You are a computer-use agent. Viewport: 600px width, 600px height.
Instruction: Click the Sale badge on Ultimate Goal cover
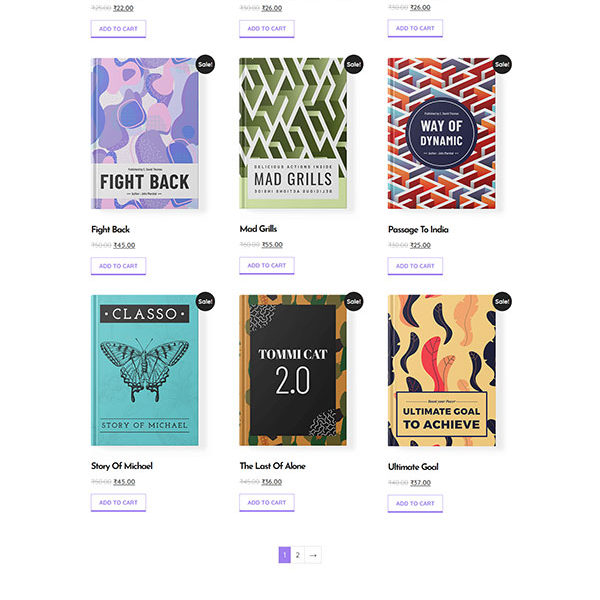click(502, 301)
